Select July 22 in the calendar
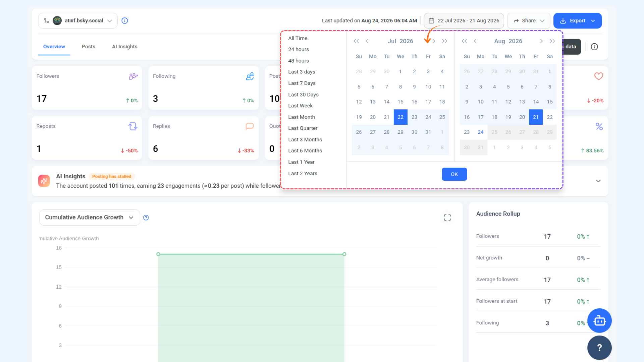 [400, 117]
